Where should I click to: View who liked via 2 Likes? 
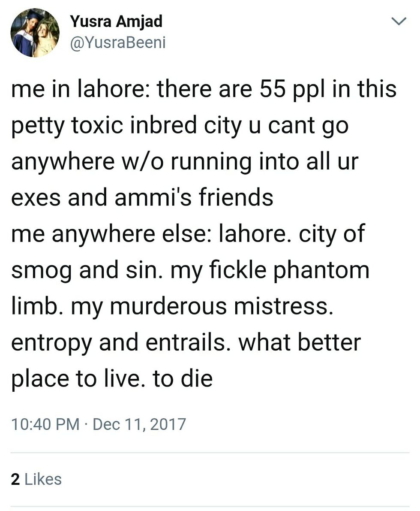pos(36,479)
